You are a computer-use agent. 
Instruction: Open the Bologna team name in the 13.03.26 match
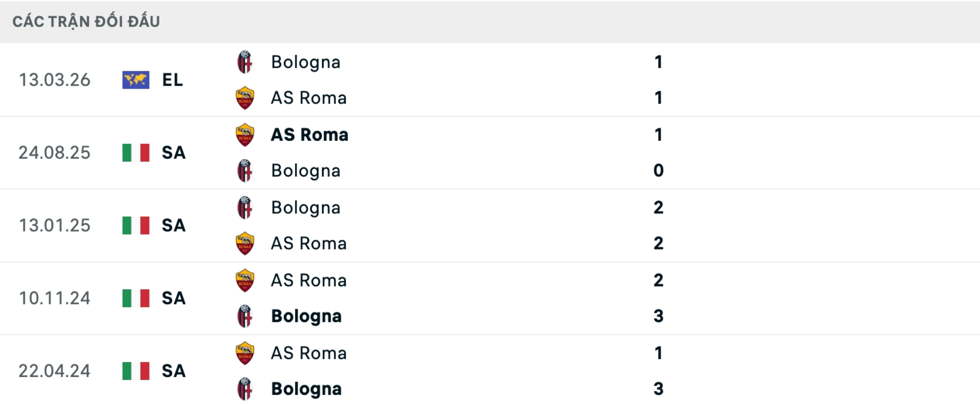tap(306, 62)
